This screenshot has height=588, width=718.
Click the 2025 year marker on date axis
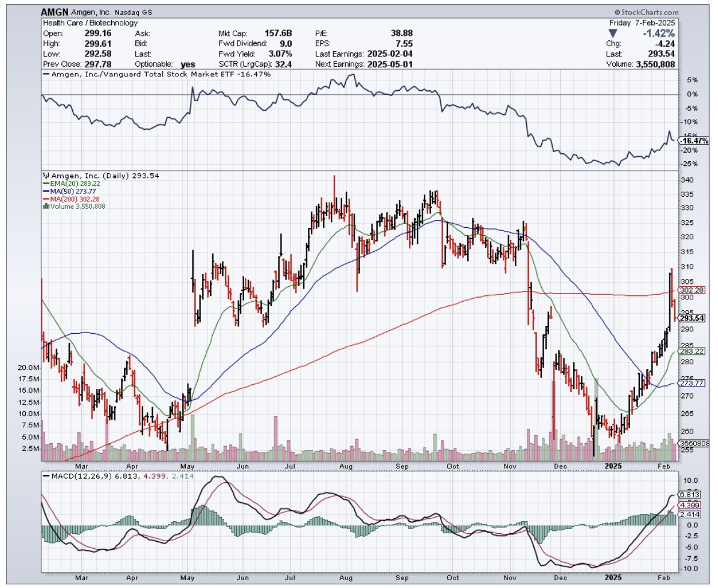click(613, 465)
